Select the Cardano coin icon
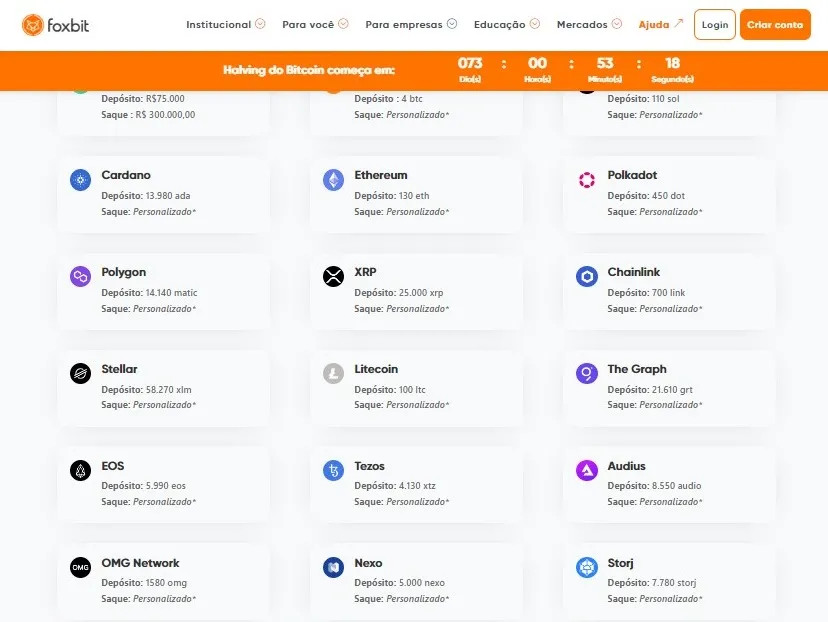The image size is (828, 622). (x=80, y=180)
